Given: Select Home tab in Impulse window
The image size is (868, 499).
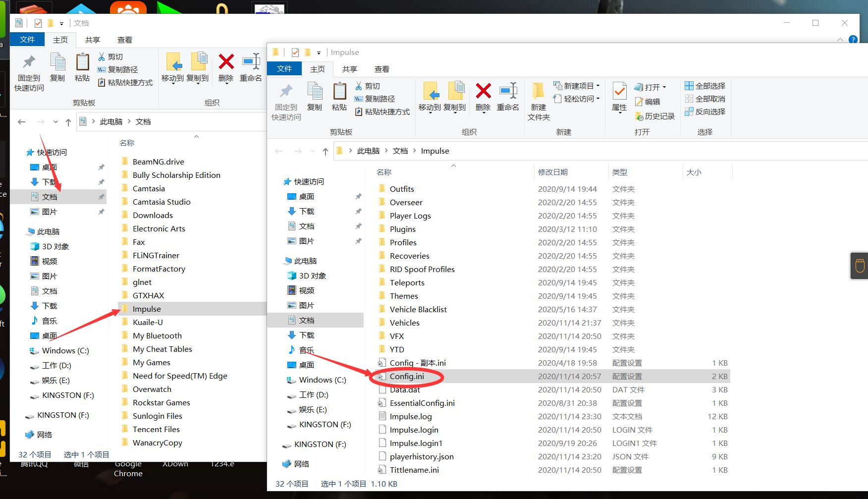Looking at the screenshot, I should pos(318,69).
